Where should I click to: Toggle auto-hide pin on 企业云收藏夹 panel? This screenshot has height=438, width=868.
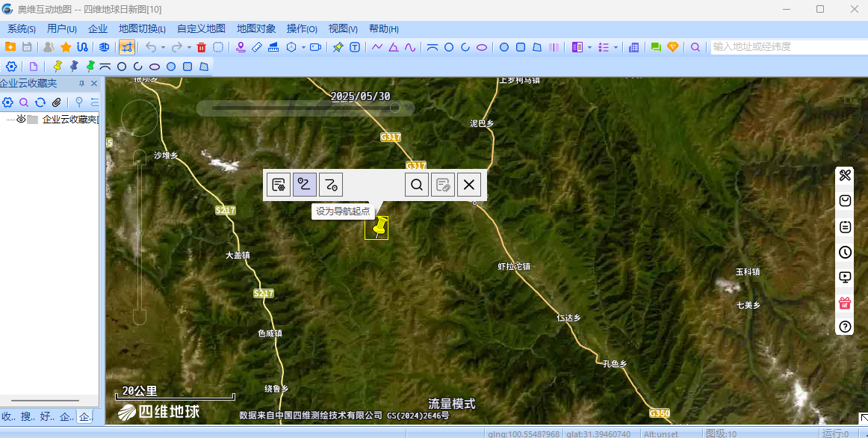(82, 84)
